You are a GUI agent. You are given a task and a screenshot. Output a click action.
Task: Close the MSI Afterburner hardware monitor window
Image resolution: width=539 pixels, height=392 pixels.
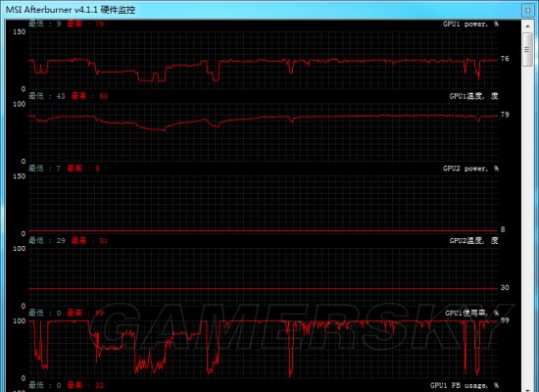pos(527,11)
